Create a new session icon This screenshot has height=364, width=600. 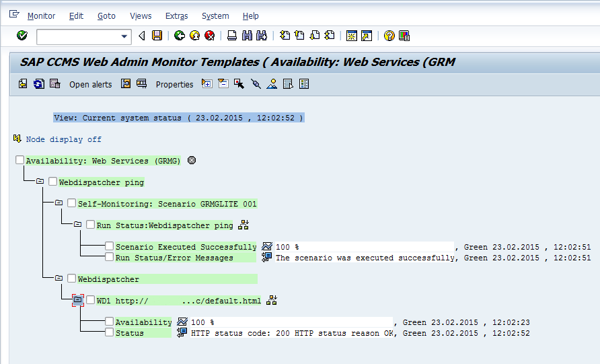351,36
